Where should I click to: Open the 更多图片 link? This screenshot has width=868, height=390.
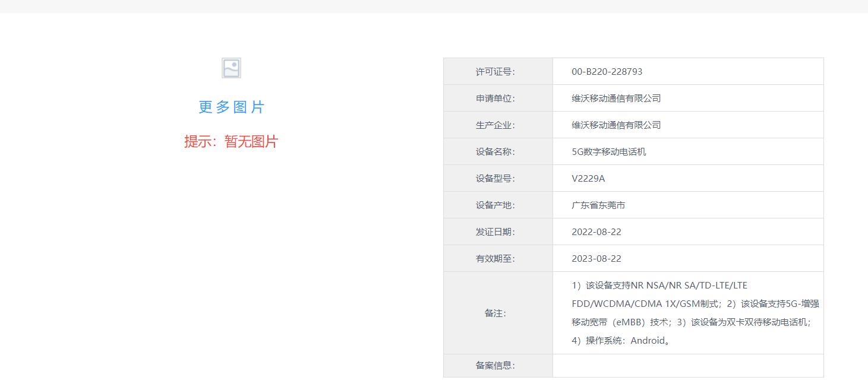click(x=231, y=107)
